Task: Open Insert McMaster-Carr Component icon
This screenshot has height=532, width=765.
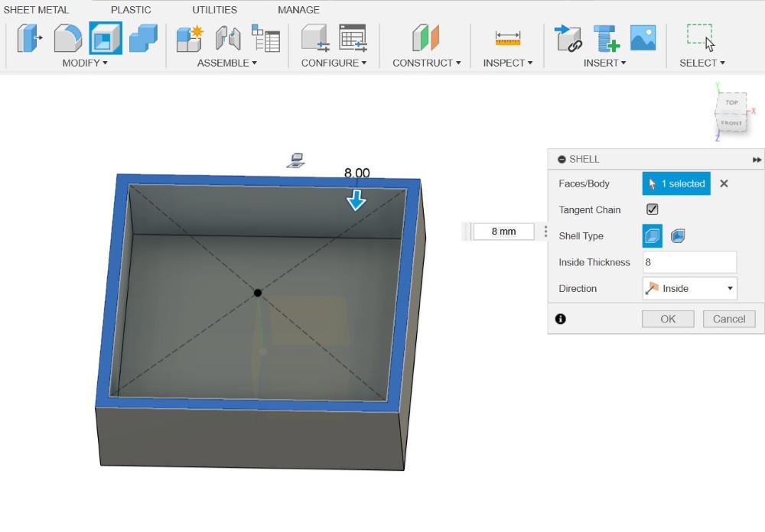Action: pyautogui.click(x=605, y=38)
